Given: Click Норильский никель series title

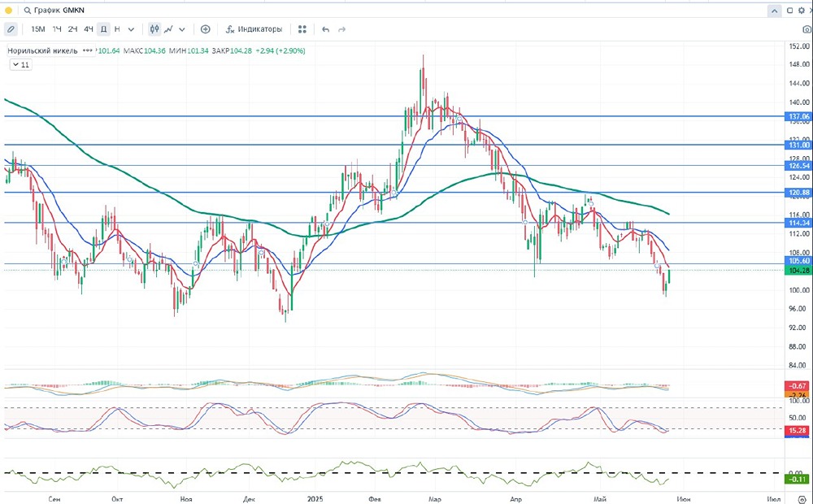Looking at the screenshot, I should pyautogui.click(x=42, y=51).
